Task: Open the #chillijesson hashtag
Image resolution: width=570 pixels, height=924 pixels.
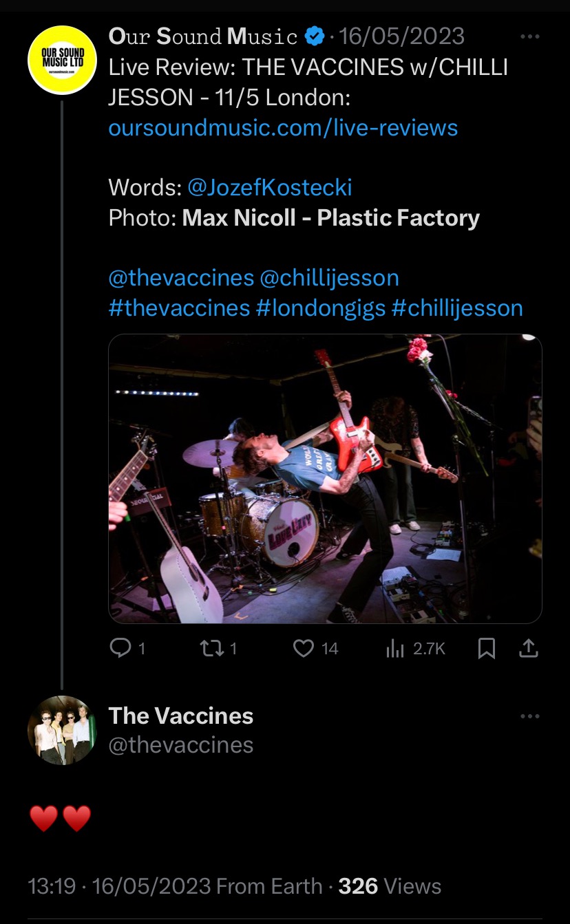Action: (x=457, y=308)
